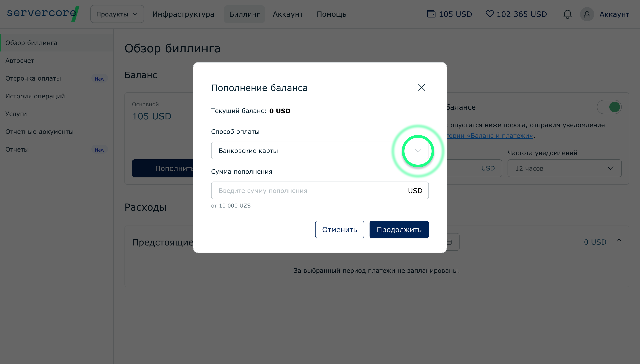Close the Пополнение баланса dialog
The image size is (640, 364).
pos(422,87)
